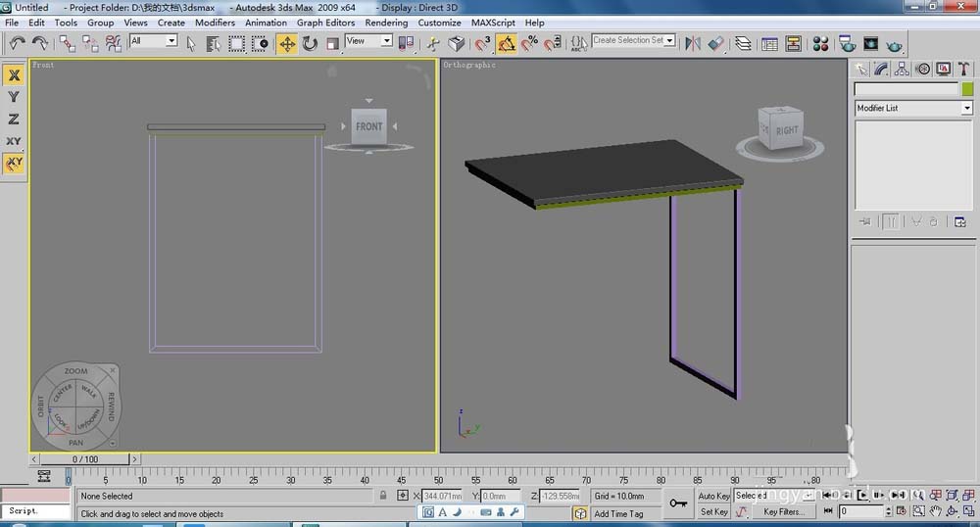This screenshot has height=527, width=980.
Task: Click the Select by Name icon
Action: click(213, 43)
